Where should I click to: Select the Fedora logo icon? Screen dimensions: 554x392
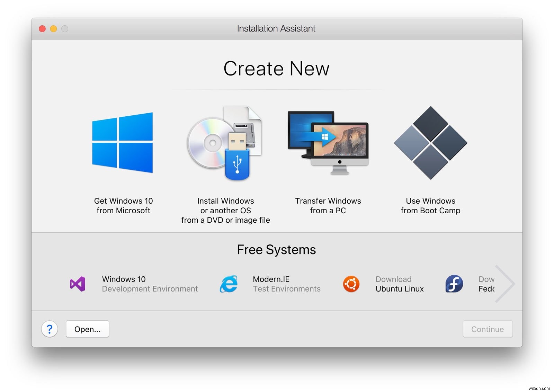(x=454, y=284)
